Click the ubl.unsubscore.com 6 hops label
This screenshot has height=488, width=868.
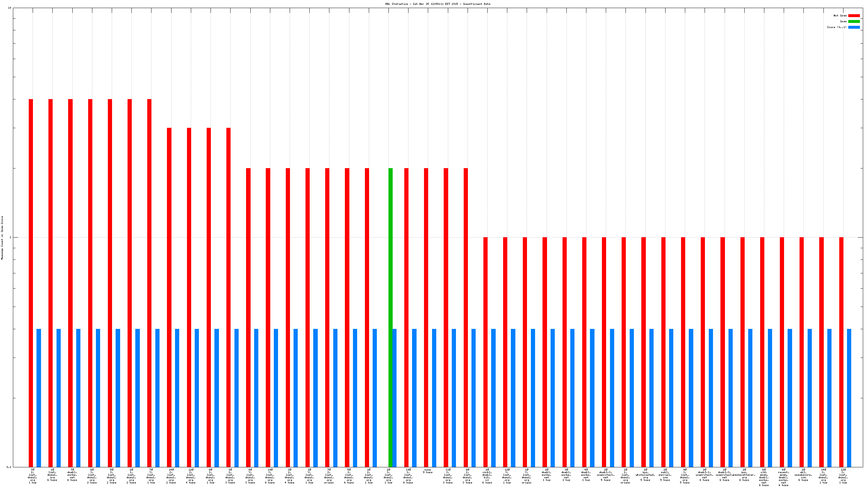pyautogui.click(x=803, y=475)
